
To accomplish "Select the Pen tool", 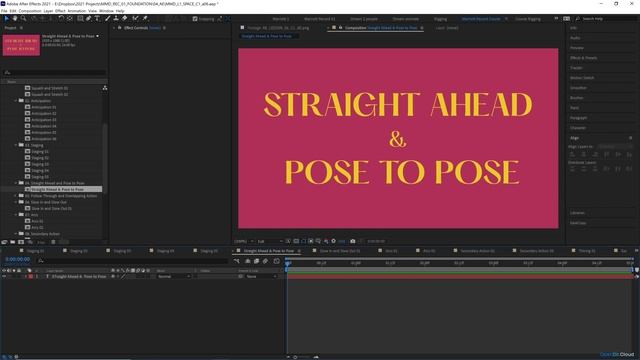I will point(89,18).
